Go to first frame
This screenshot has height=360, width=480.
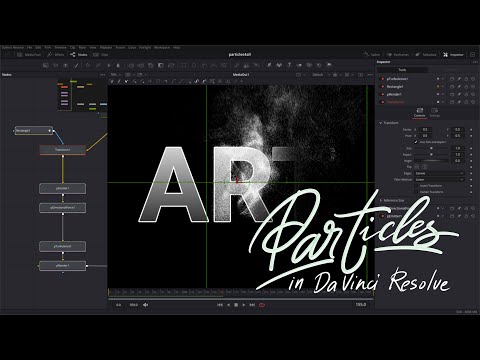(220, 305)
